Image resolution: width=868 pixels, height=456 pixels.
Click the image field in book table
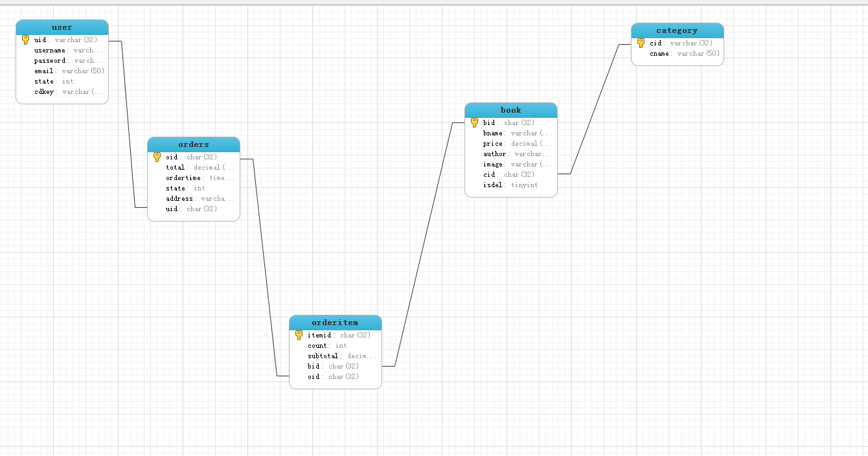tap(518, 164)
